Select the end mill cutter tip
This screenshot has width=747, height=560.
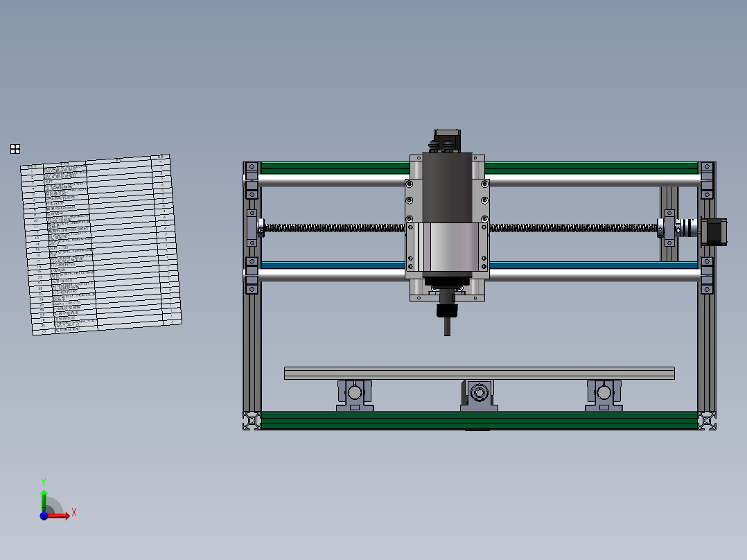447,327
